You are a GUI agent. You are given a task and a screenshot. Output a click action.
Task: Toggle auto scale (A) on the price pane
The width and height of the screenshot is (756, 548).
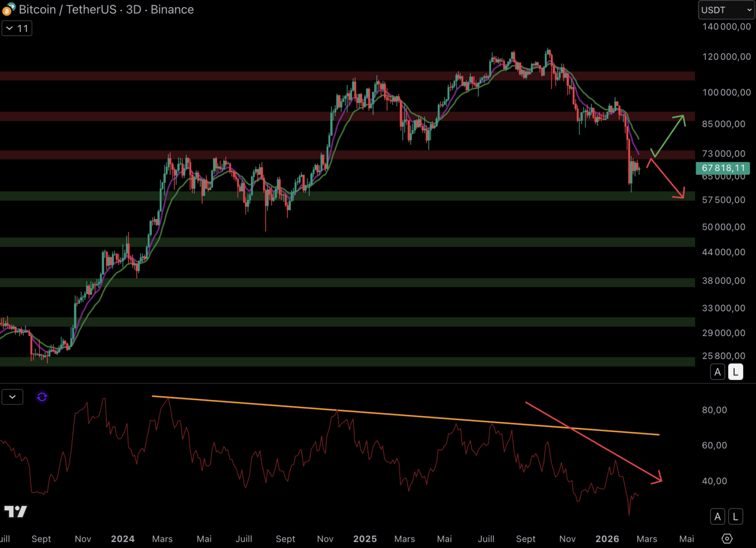pos(717,372)
